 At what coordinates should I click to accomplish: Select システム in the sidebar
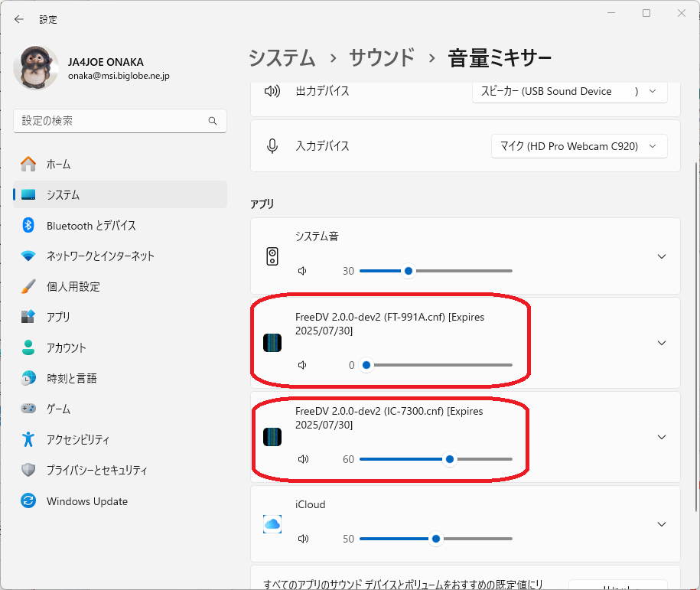[x=120, y=194]
